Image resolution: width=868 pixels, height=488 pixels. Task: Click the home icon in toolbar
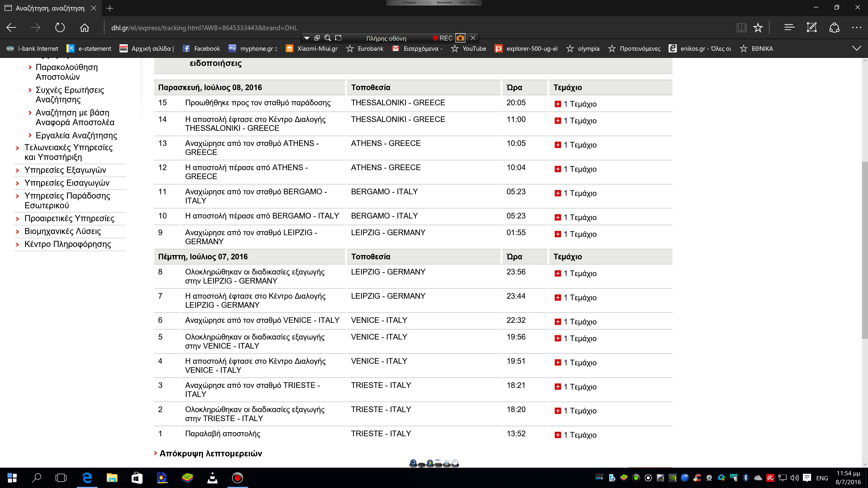tap(85, 28)
